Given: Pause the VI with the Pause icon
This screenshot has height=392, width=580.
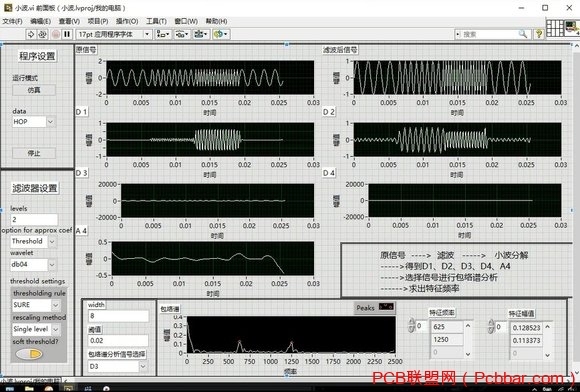Looking at the screenshot, I should pos(67,34).
